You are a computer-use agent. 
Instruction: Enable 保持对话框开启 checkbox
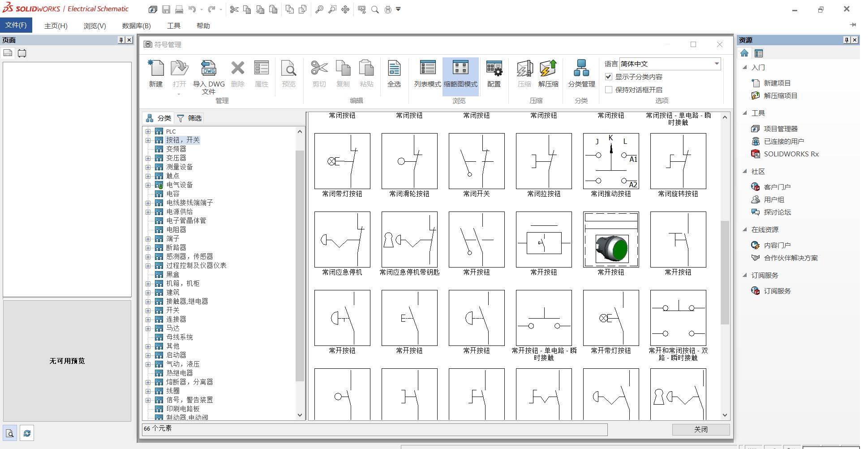pos(609,90)
